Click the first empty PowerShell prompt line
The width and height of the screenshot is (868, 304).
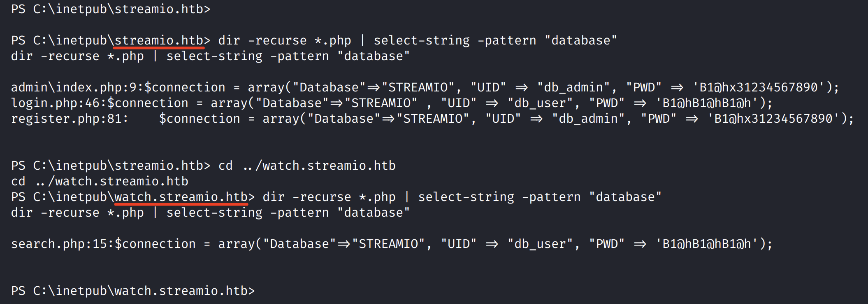coord(110,9)
